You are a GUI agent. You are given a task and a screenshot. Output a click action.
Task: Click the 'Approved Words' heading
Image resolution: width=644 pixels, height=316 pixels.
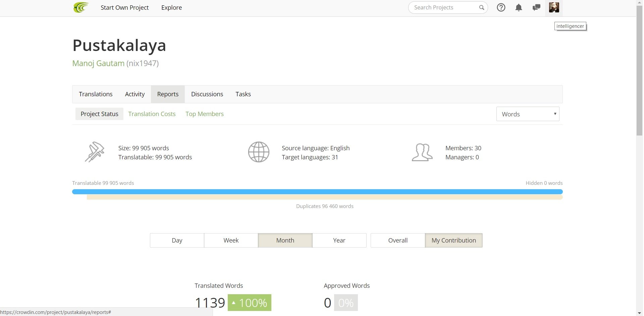[346, 286]
